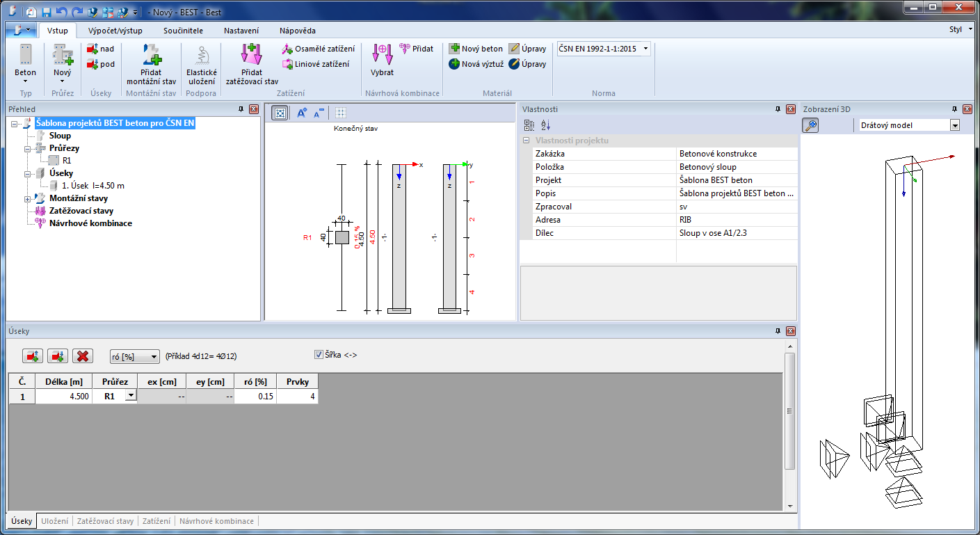Click categorized view icon in Vlastnosti

[x=529, y=125]
